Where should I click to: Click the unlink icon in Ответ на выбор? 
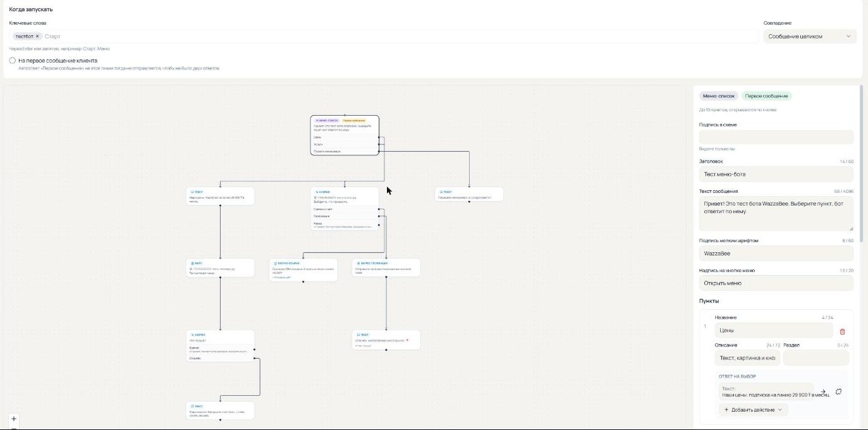(x=838, y=391)
